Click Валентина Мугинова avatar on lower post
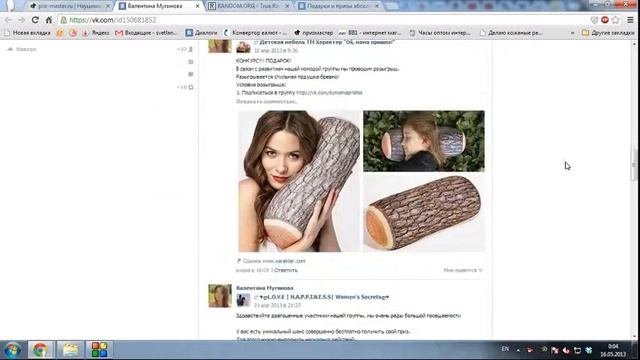 pyautogui.click(x=220, y=296)
